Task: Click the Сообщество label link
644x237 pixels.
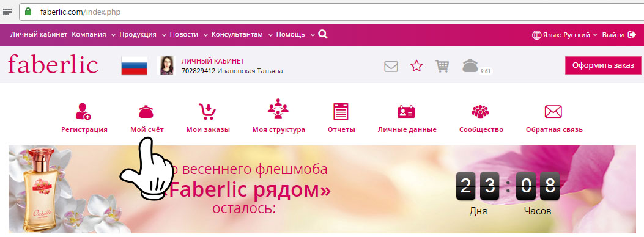Action: pos(481,130)
